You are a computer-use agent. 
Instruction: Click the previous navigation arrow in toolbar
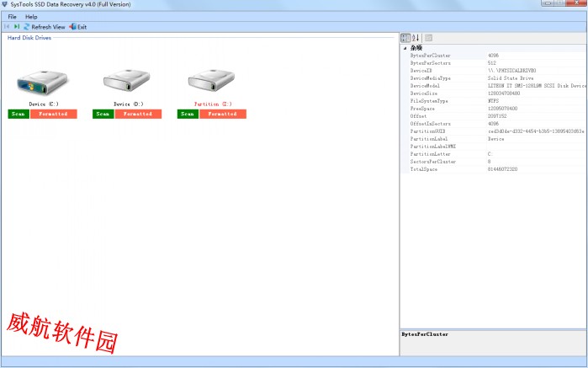(7, 27)
